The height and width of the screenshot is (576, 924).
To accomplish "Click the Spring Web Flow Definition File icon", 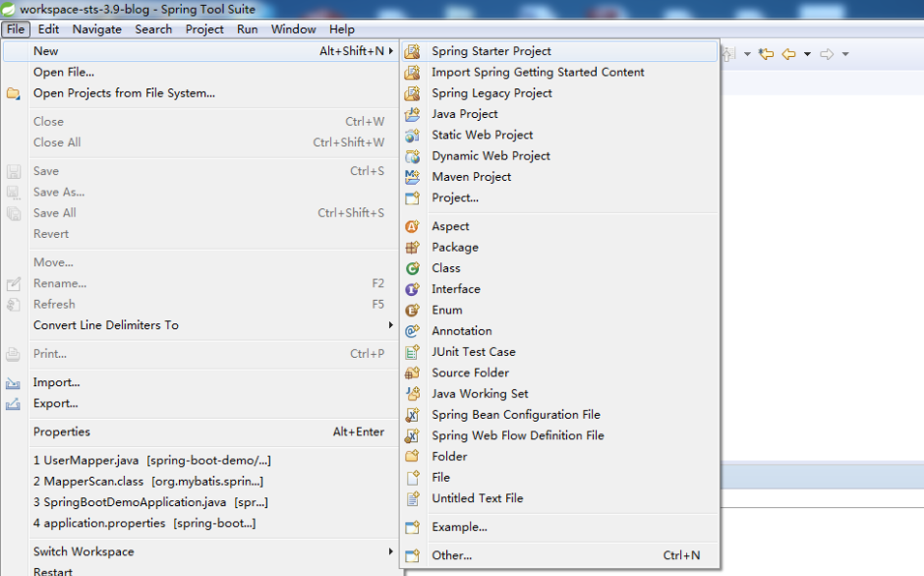I will [413, 435].
